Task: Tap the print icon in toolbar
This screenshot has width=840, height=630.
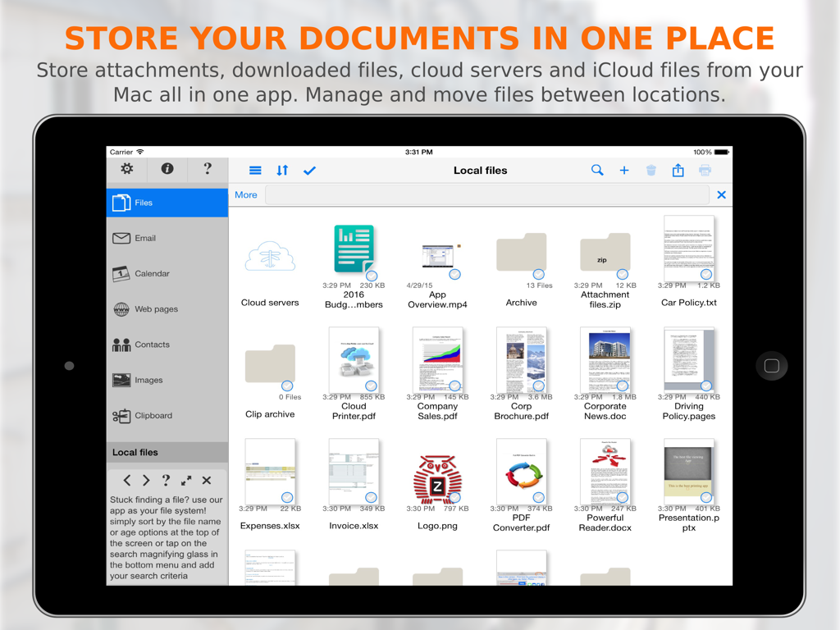Action: tap(705, 170)
